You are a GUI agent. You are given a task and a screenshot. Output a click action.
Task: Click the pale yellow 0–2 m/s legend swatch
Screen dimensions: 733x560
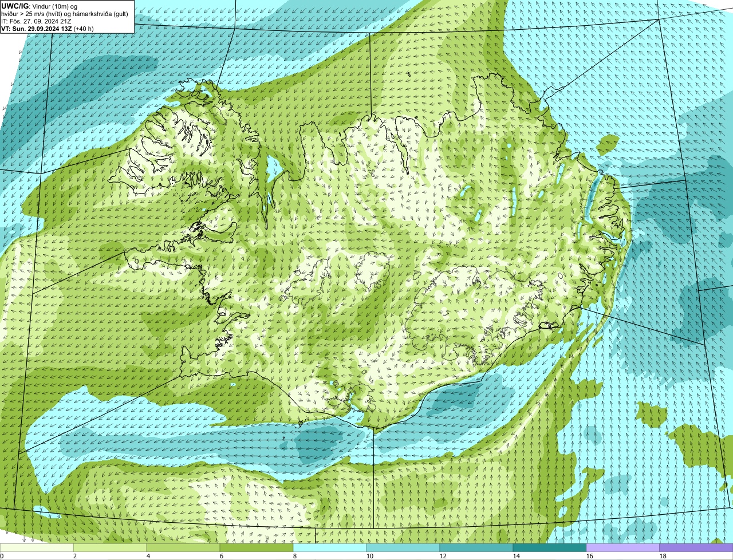pyautogui.click(x=37, y=548)
